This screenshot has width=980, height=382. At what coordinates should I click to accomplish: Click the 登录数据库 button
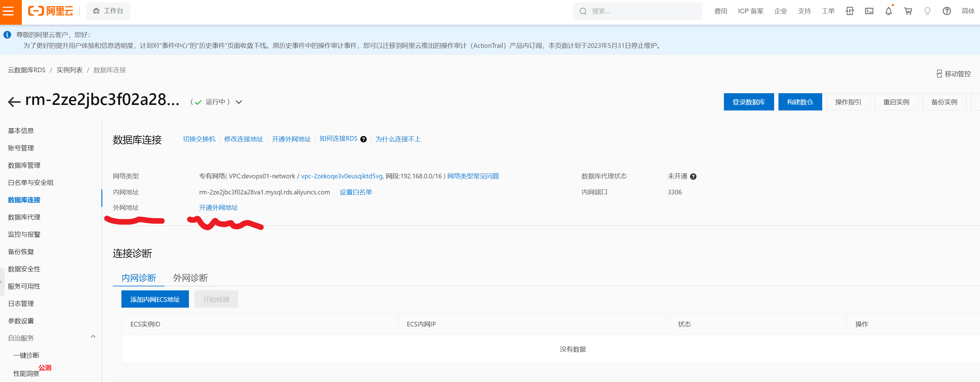tap(748, 102)
